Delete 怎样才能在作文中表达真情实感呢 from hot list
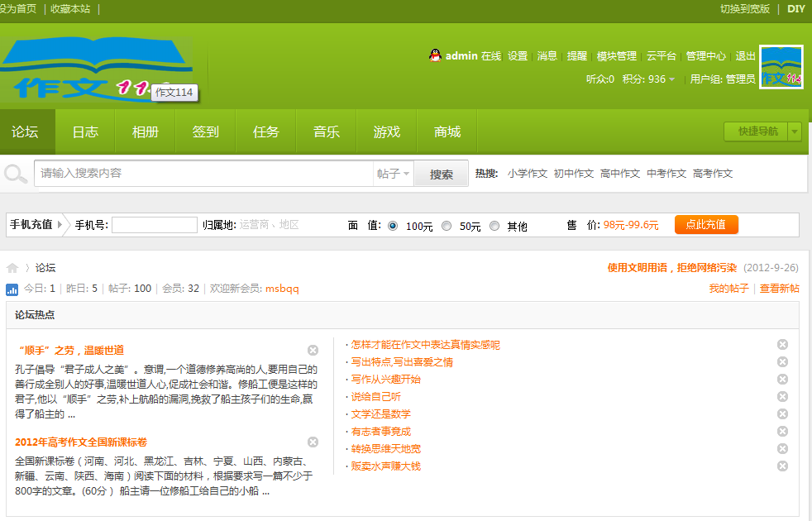The width and height of the screenshot is (812, 521). coord(782,345)
